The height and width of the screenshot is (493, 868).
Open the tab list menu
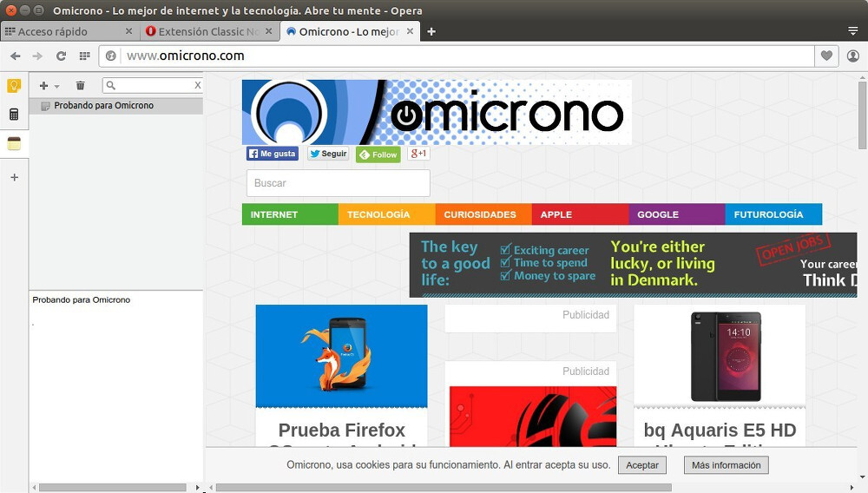click(x=852, y=31)
